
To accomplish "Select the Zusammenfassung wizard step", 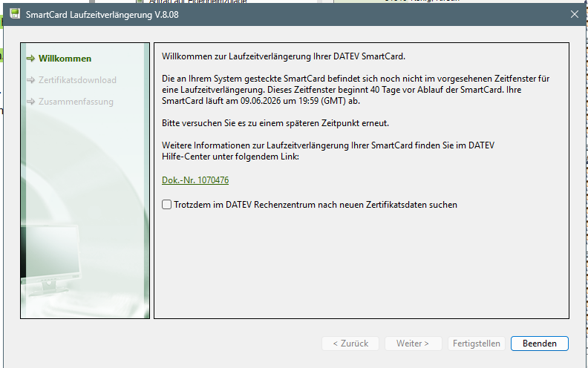I will (x=76, y=102).
